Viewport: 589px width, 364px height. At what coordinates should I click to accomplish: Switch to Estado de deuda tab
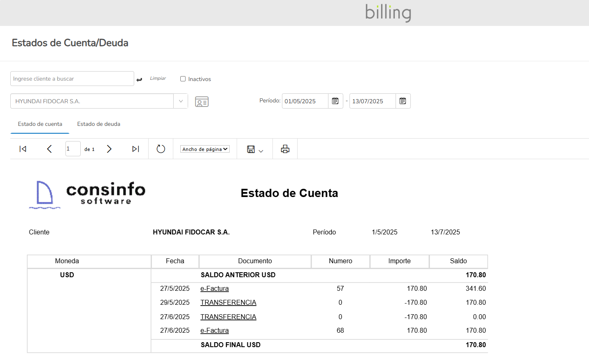(x=99, y=124)
